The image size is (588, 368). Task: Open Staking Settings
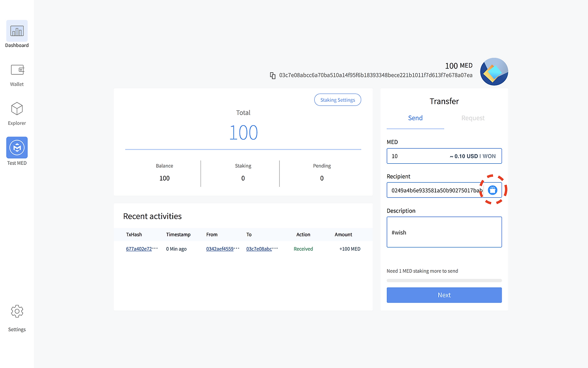tap(338, 100)
